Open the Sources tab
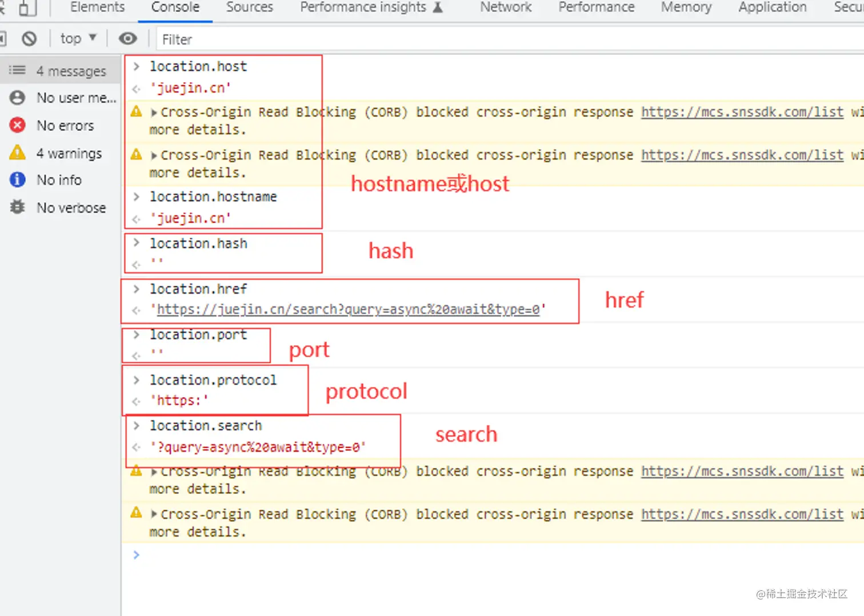This screenshot has height=616, width=864. click(250, 7)
